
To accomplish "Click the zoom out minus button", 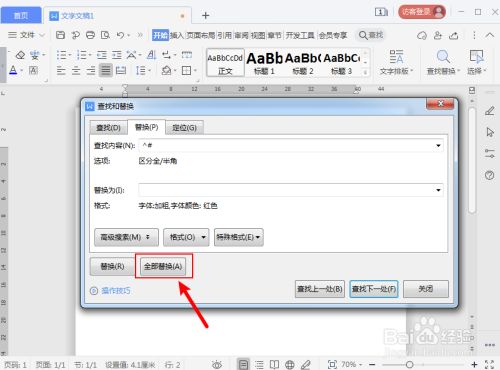I will 372,365.
